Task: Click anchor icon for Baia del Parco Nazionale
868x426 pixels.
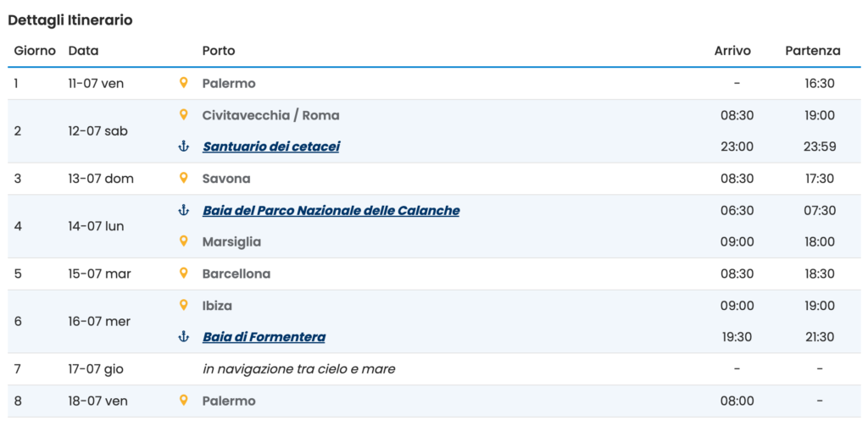Action: pyautogui.click(x=184, y=210)
